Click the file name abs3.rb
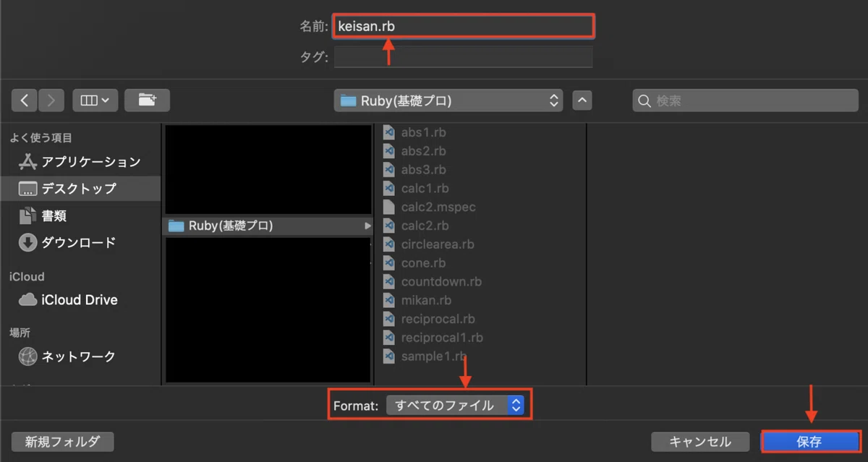The width and height of the screenshot is (868, 462). [423, 170]
